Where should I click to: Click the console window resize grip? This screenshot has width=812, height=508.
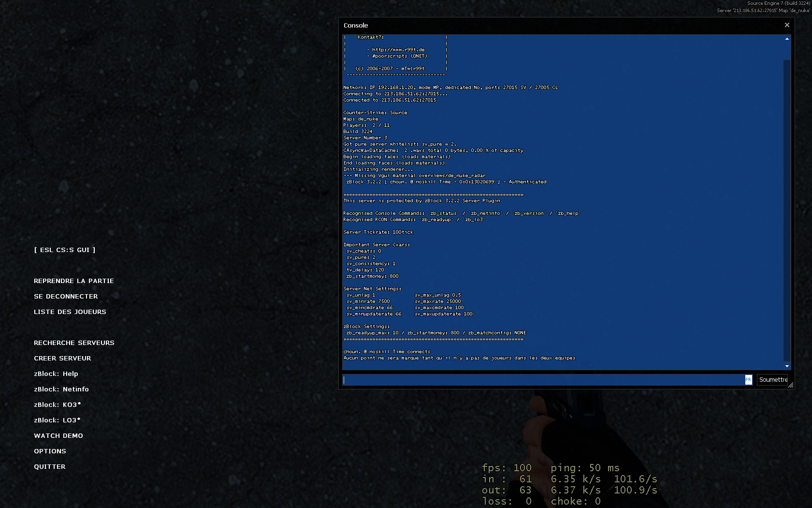click(791, 385)
